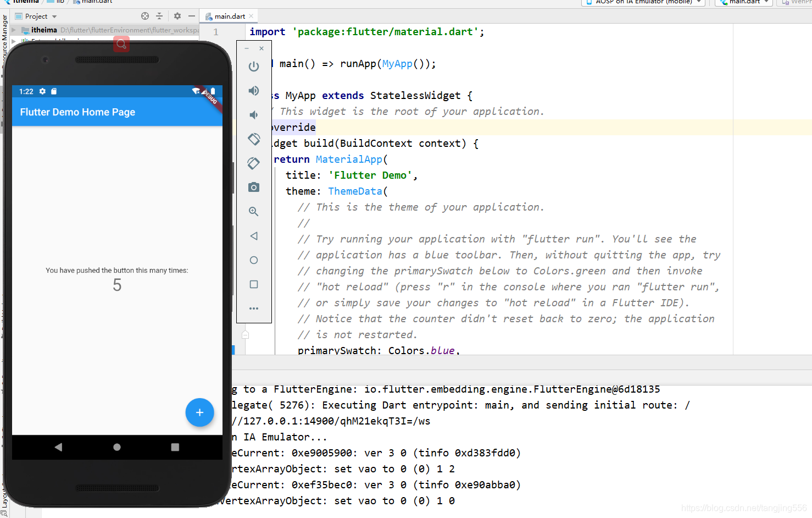Click the emulator toolbar home circle
The height and width of the screenshot is (518, 812).
point(254,260)
